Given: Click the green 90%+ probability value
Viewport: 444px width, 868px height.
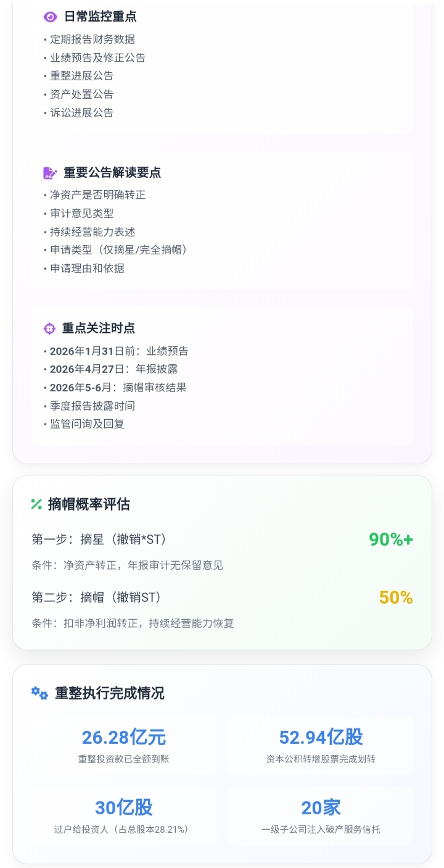Looking at the screenshot, I should tap(390, 540).
